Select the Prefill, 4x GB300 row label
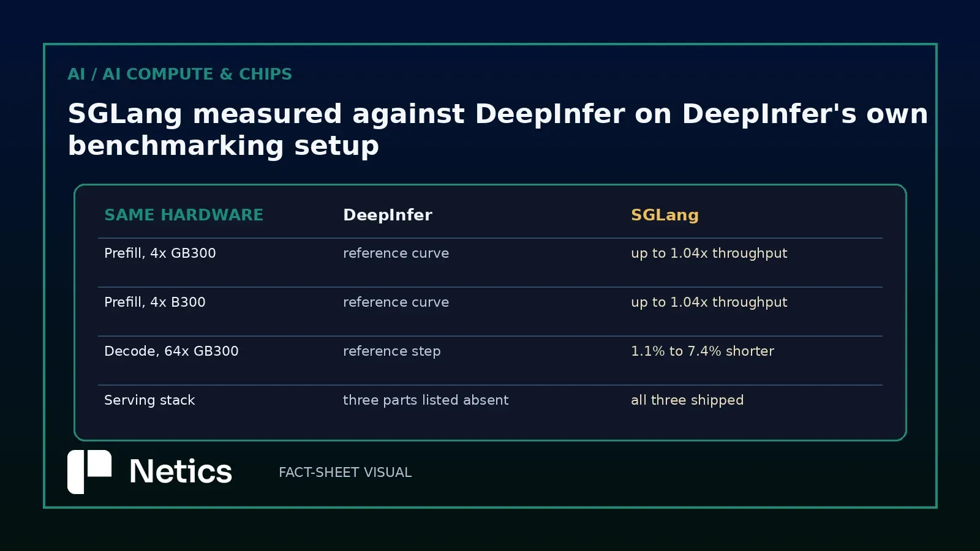 coord(160,253)
